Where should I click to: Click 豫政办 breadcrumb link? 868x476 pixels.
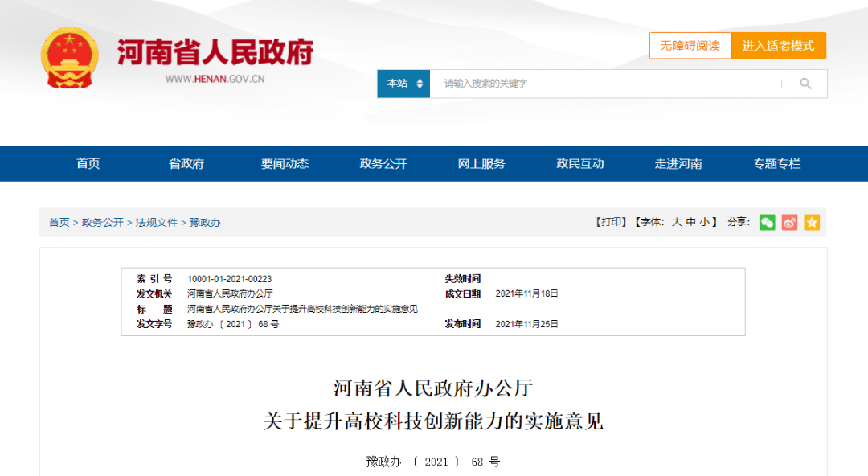point(205,223)
